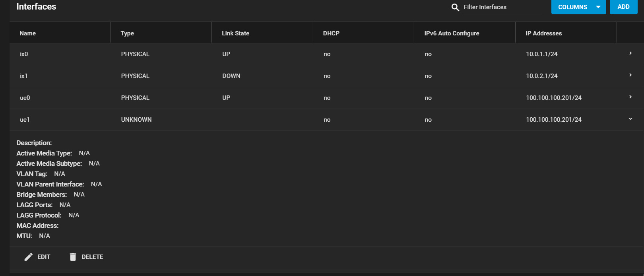644x276 pixels.
Task: Click the ADD button
Action: (623, 7)
